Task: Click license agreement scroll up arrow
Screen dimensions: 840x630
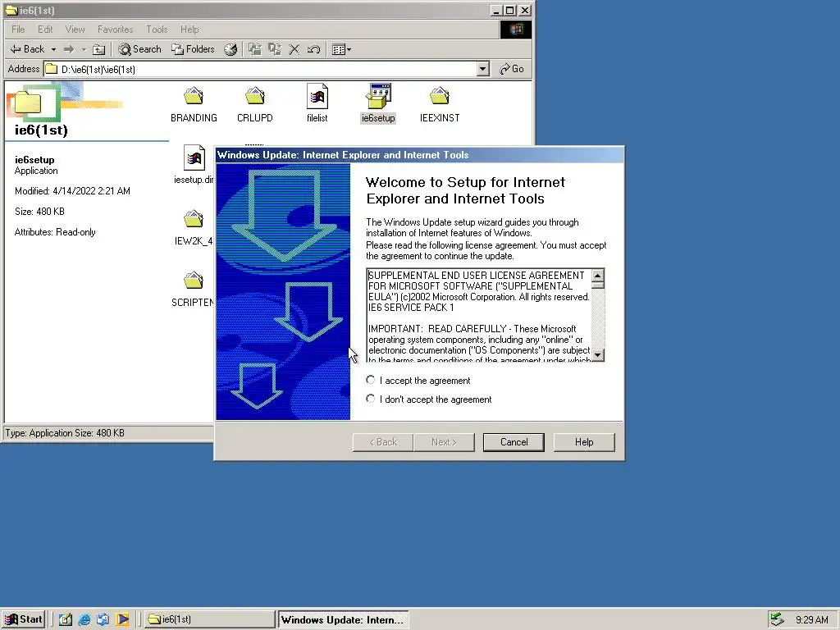Action: coord(597,276)
